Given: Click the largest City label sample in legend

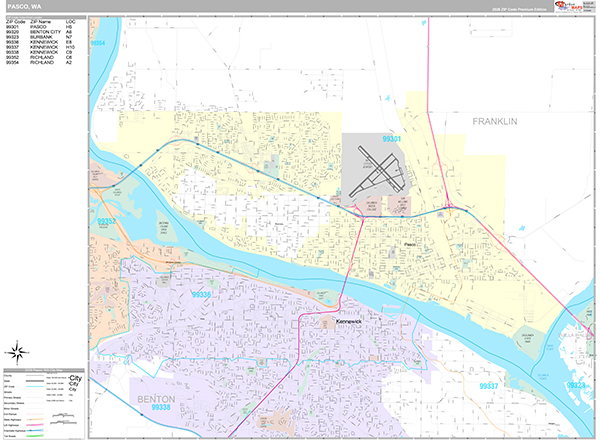Looking at the screenshot, I should coord(74,378).
